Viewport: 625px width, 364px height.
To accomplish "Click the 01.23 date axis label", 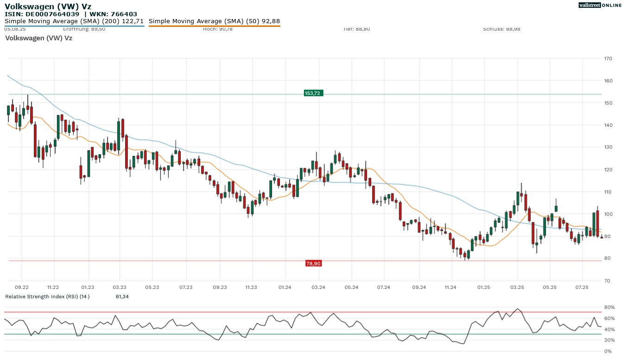I will tap(88, 288).
